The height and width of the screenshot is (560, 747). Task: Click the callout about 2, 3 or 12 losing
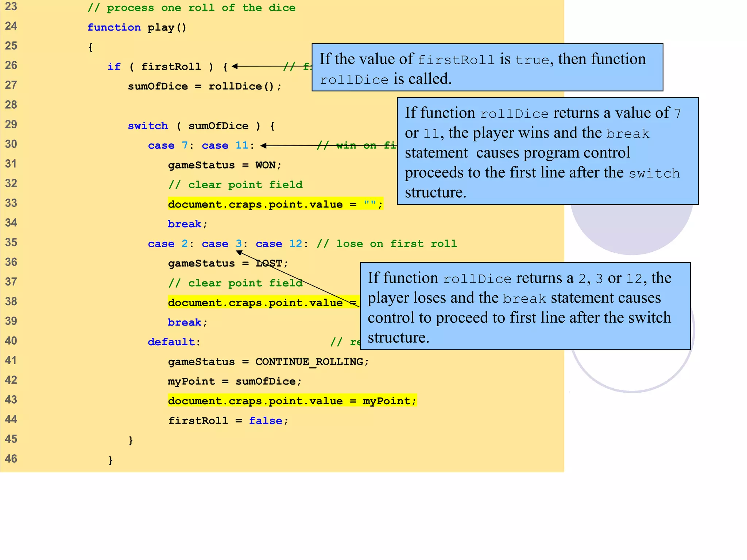tap(525, 306)
